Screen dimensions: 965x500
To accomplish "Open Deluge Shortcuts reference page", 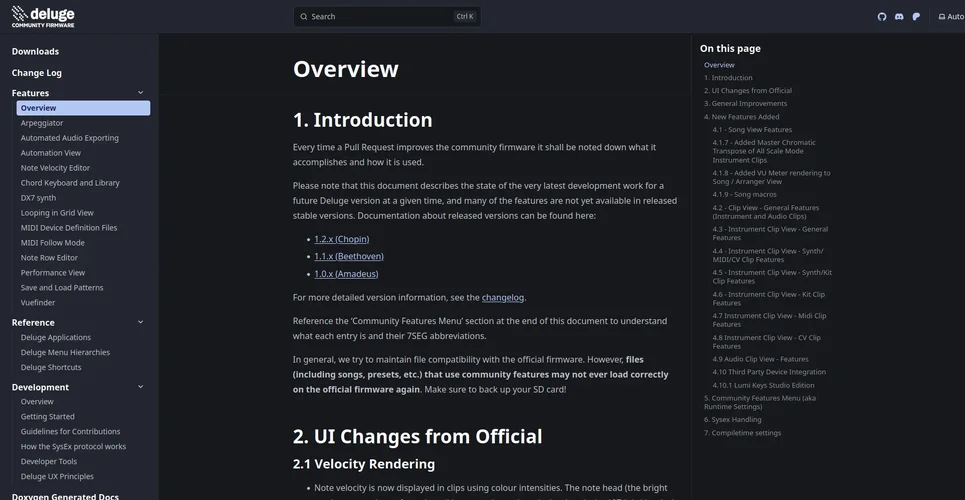I will [51, 367].
